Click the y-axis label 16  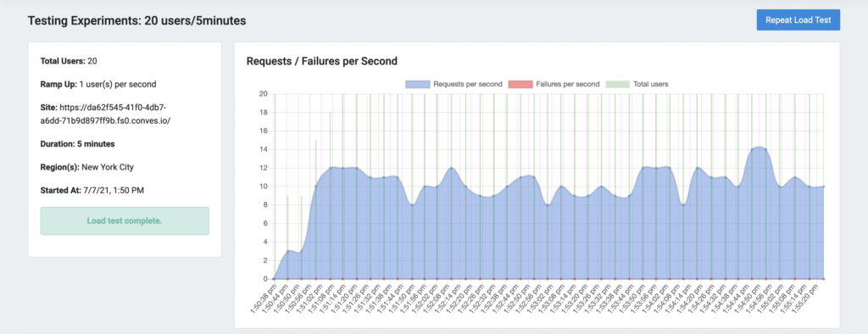tap(264, 131)
